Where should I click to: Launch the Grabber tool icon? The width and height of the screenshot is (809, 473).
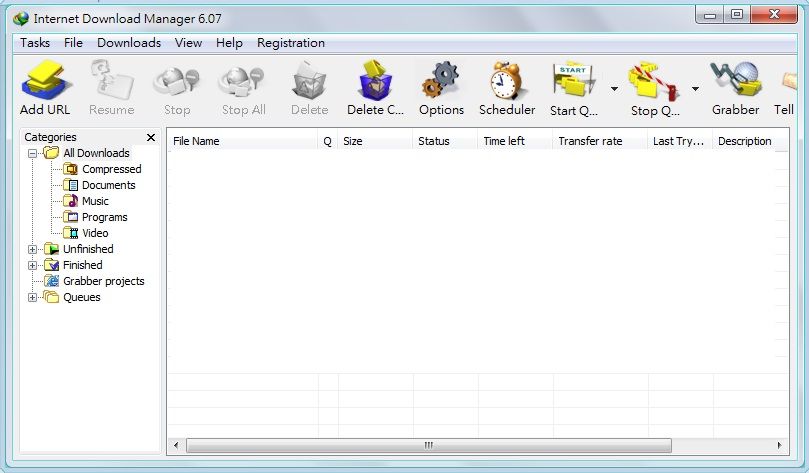click(736, 79)
